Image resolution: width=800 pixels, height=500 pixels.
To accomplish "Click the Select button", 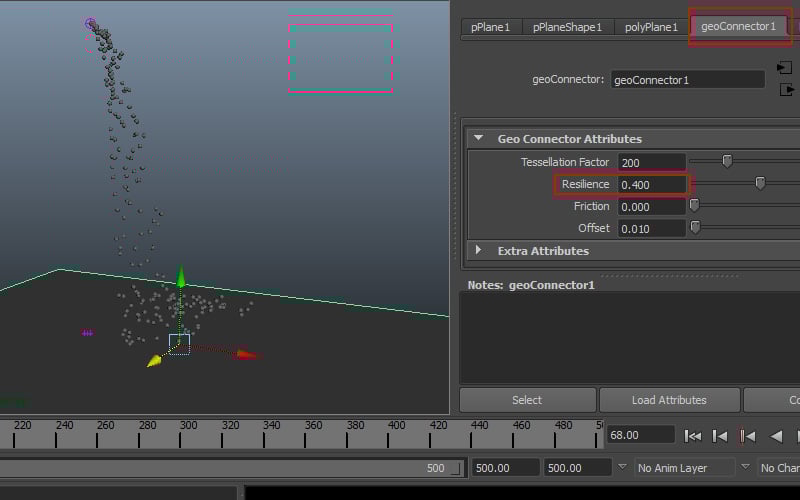I will 528,400.
